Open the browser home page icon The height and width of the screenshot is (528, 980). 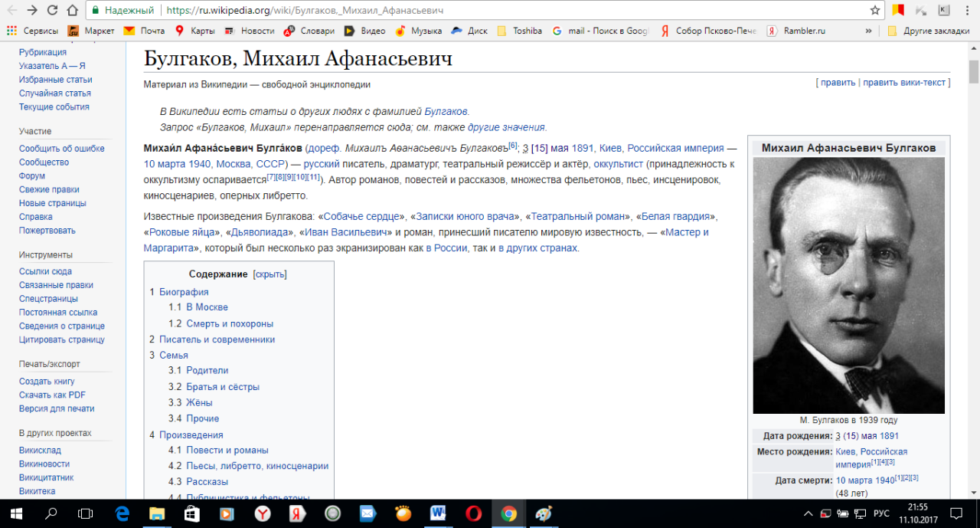[73, 11]
